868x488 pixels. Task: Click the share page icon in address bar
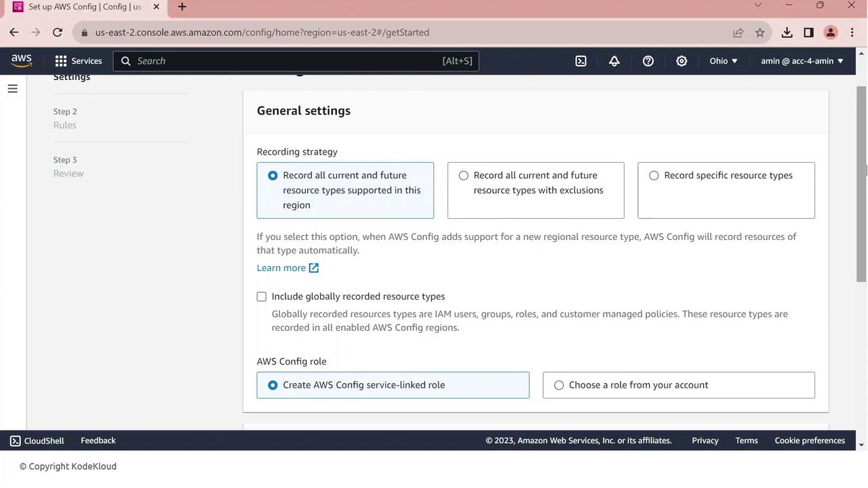(738, 33)
